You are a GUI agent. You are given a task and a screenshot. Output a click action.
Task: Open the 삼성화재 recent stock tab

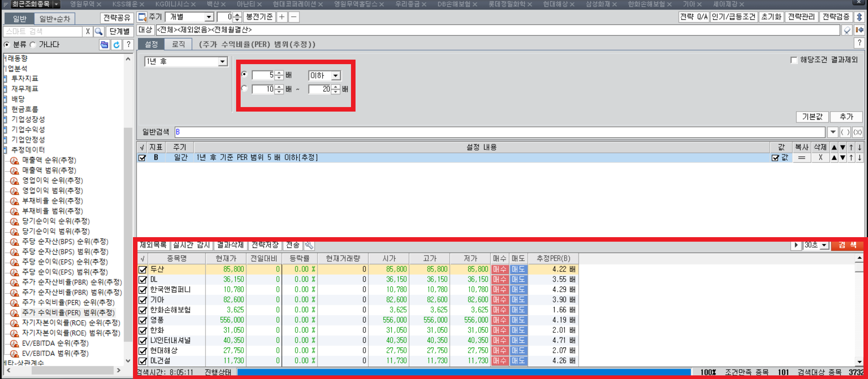[x=601, y=4]
